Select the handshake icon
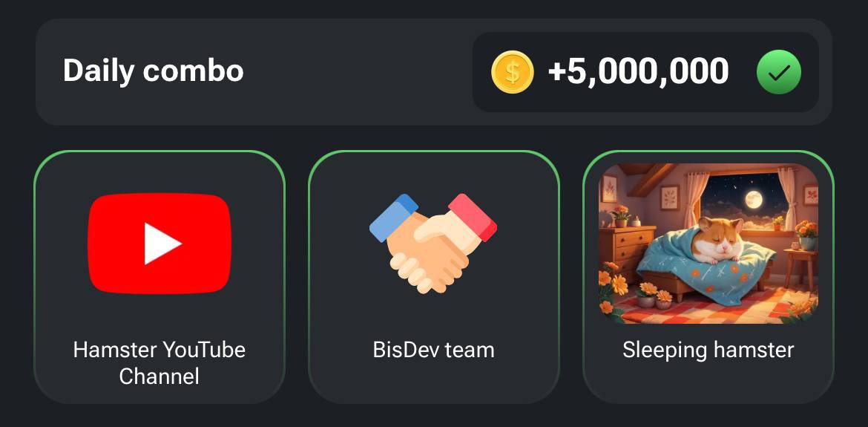The width and height of the screenshot is (868, 427). pos(433,244)
